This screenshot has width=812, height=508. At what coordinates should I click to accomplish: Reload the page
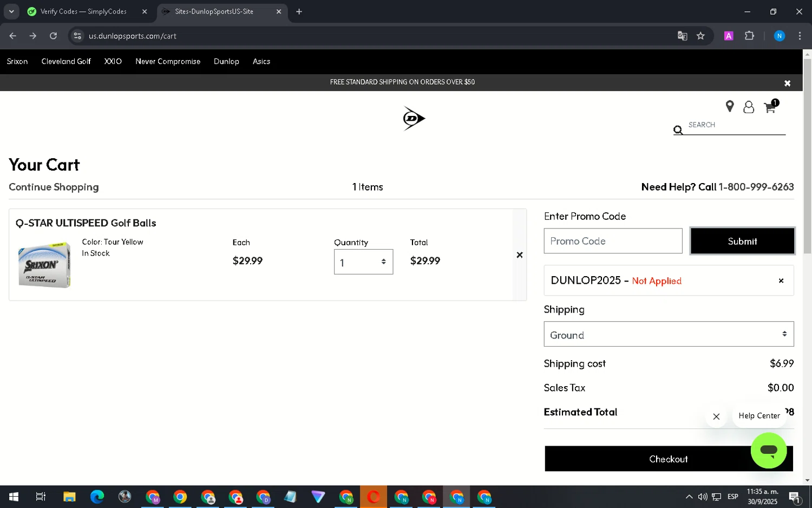53,36
